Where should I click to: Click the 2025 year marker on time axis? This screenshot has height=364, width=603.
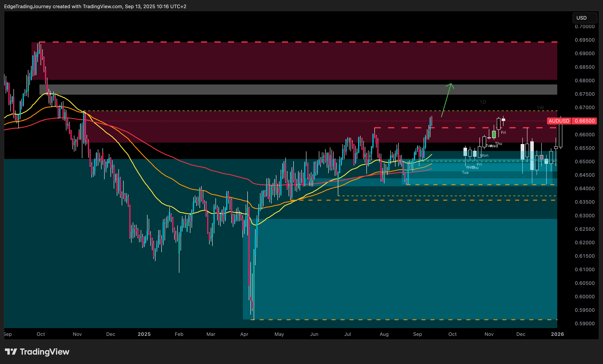[144, 334]
